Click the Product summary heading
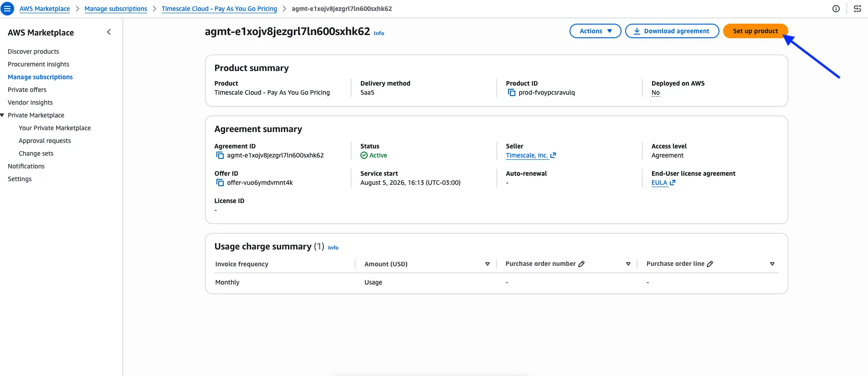The height and width of the screenshot is (376, 868). 252,68
